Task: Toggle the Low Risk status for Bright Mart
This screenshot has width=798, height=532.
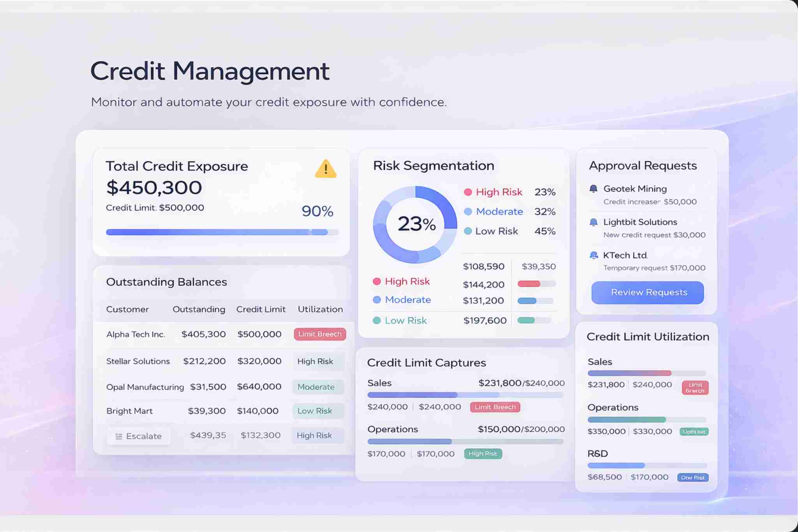Action: pos(318,411)
